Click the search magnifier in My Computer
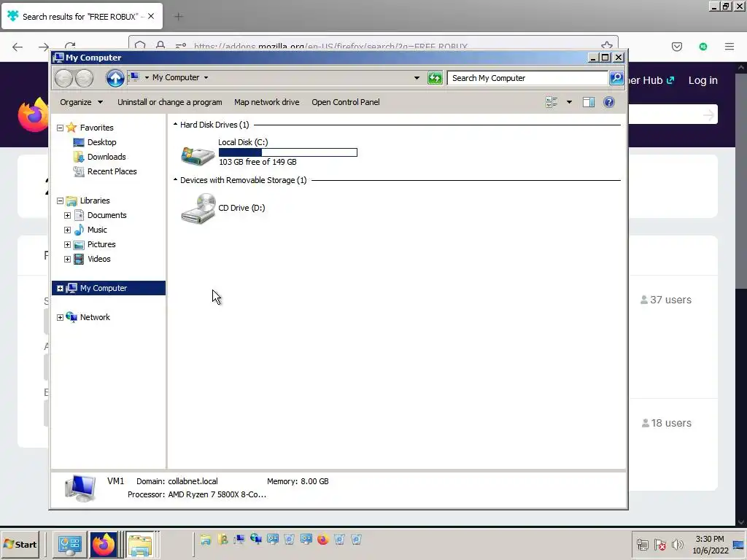The height and width of the screenshot is (560, 747). click(x=616, y=78)
